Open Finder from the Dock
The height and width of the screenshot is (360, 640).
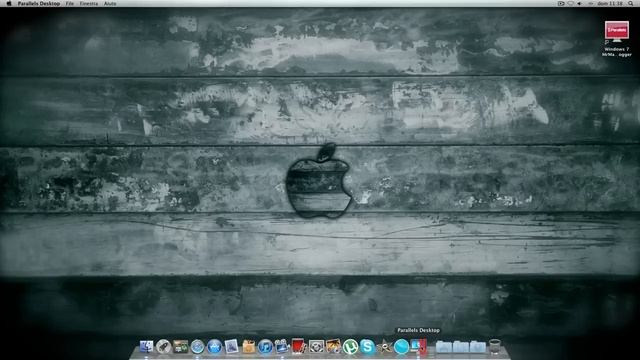(x=147, y=347)
